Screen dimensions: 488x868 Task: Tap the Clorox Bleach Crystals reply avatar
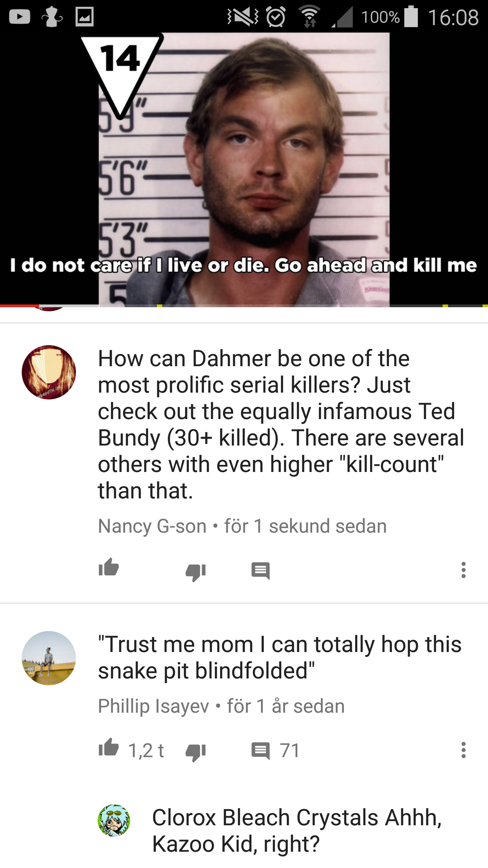(x=114, y=821)
